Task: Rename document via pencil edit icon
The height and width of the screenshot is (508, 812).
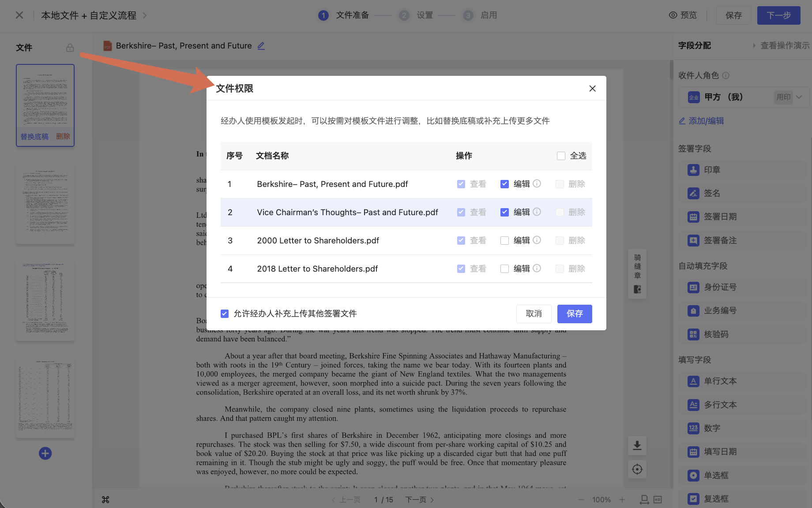Action: click(261, 46)
